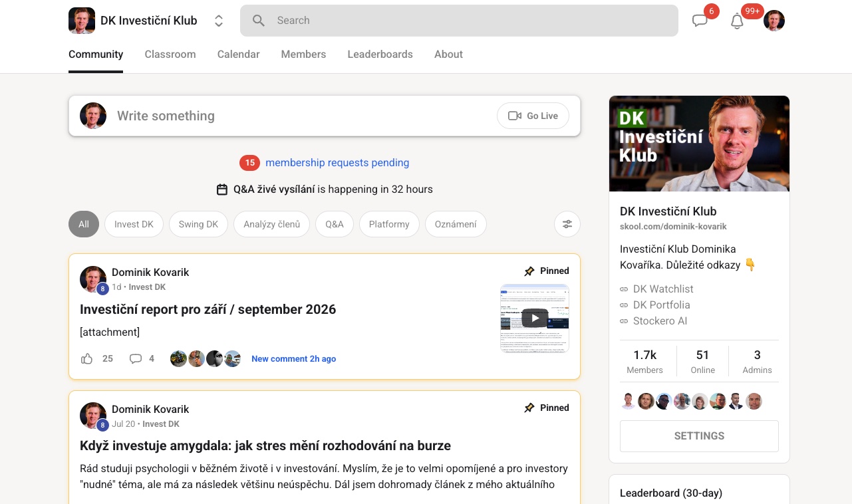Expand the group switcher chevrons
The height and width of the screenshot is (504, 852).
pyautogui.click(x=219, y=21)
